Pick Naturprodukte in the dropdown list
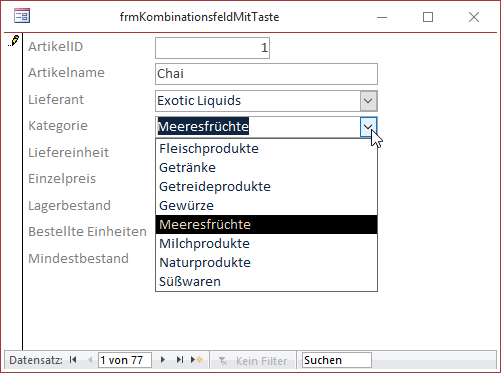Image resolution: width=501 pixels, height=373 pixels. 266,262
